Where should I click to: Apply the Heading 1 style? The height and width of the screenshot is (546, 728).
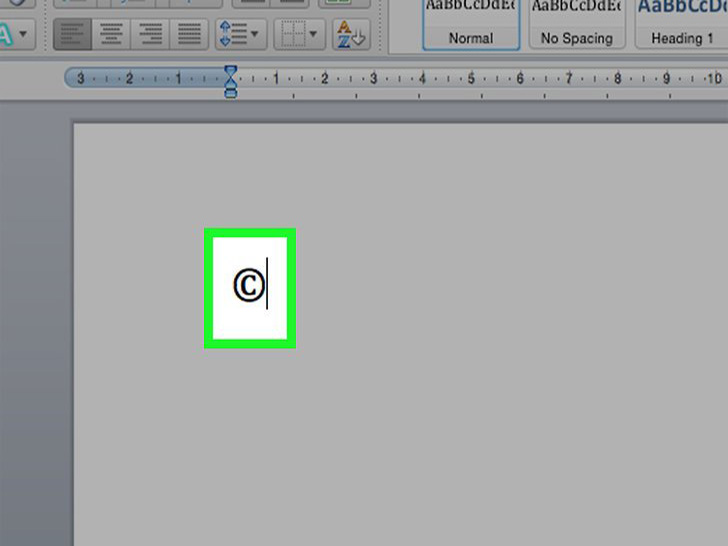[681, 24]
